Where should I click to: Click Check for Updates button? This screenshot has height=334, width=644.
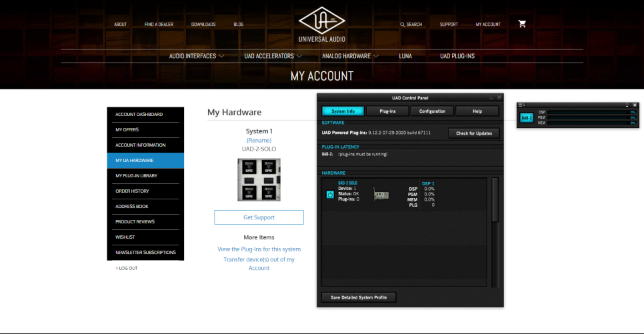pyautogui.click(x=473, y=133)
